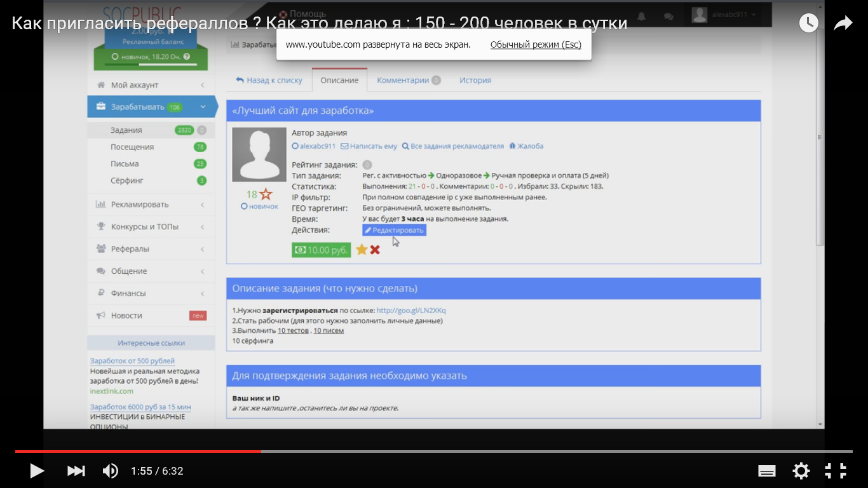Viewport: 868px width, 488px height.
Task: Expand the Рекламировать chevron
Action: click(x=202, y=204)
